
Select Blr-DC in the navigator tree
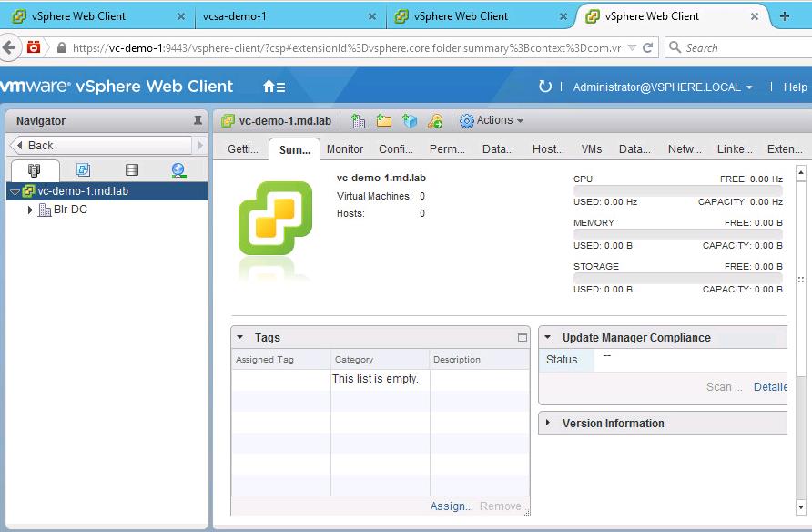70,210
